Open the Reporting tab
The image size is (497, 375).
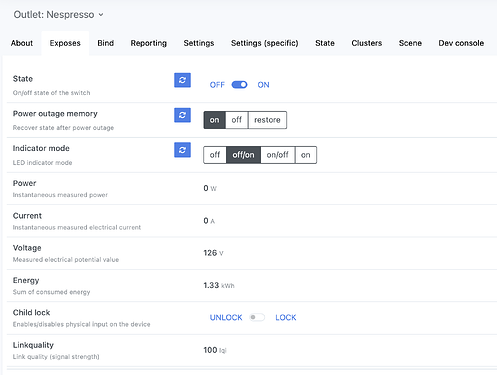(149, 43)
